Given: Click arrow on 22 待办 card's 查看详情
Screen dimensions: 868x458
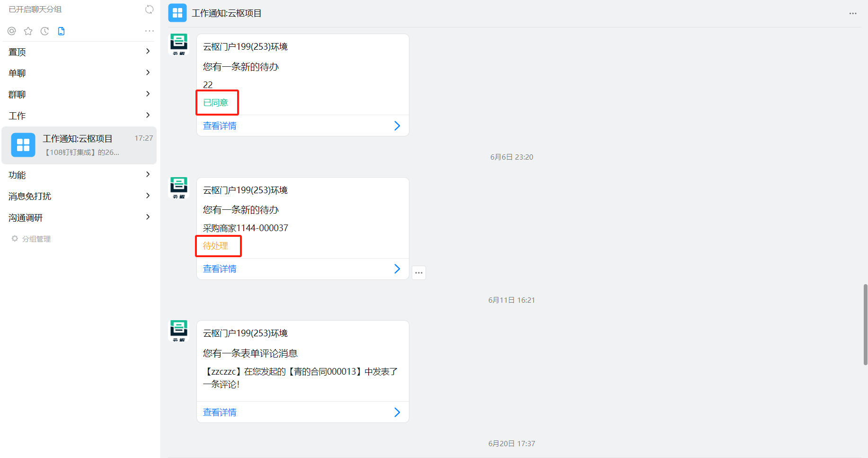Looking at the screenshot, I should click(397, 126).
